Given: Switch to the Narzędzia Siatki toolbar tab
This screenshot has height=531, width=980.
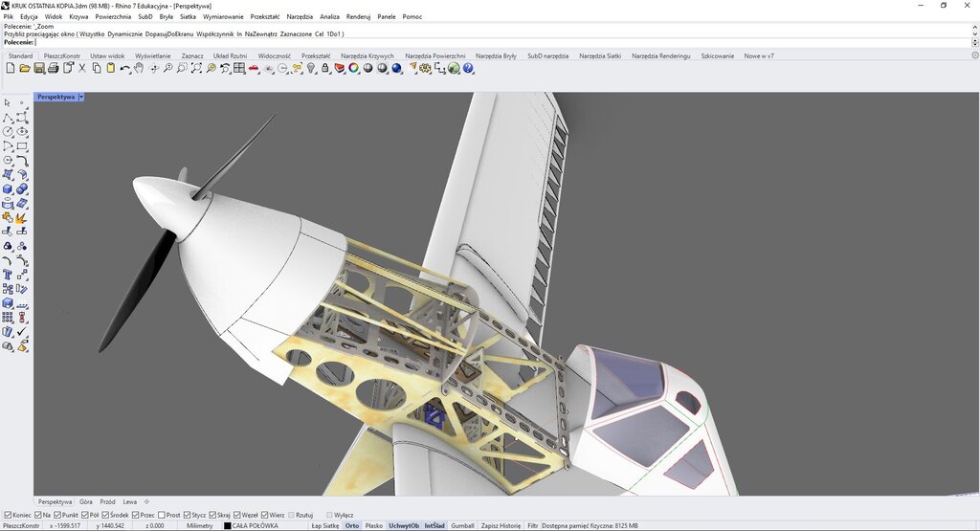Looking at the screenshot, I should click(600, 55).
